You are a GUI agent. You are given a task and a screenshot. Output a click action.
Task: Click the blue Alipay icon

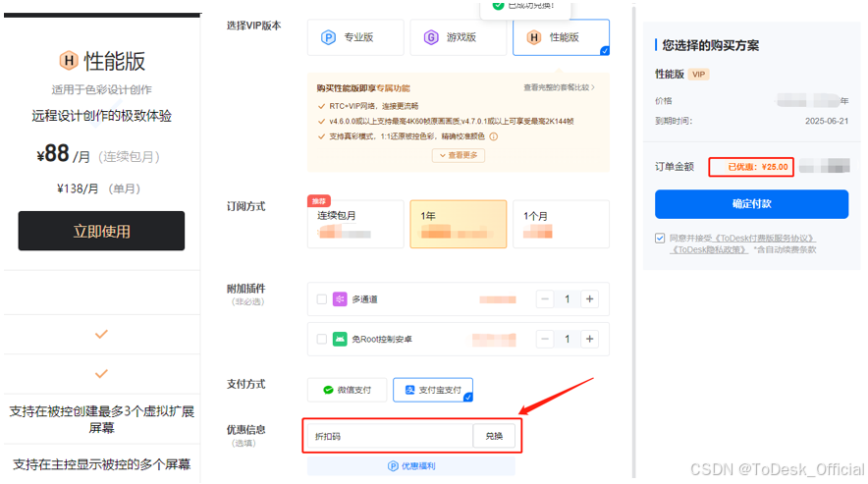pos(409,390)
